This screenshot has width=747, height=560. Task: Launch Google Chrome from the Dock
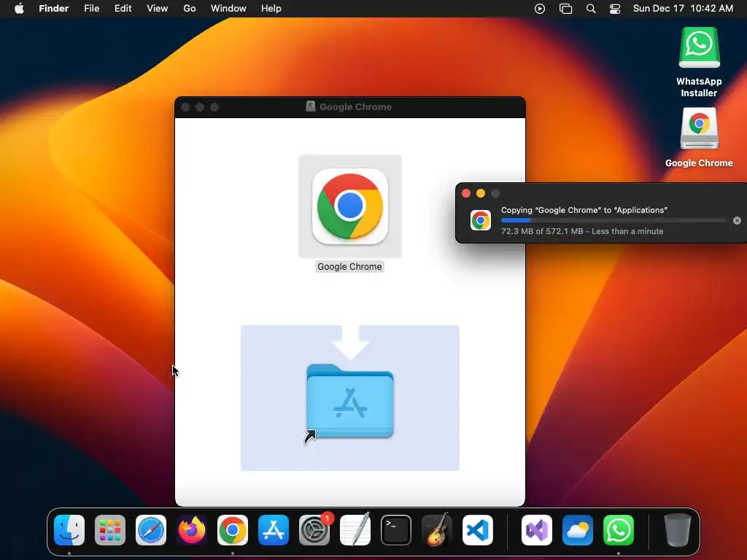pyautogui.click(x=233, y=530)
